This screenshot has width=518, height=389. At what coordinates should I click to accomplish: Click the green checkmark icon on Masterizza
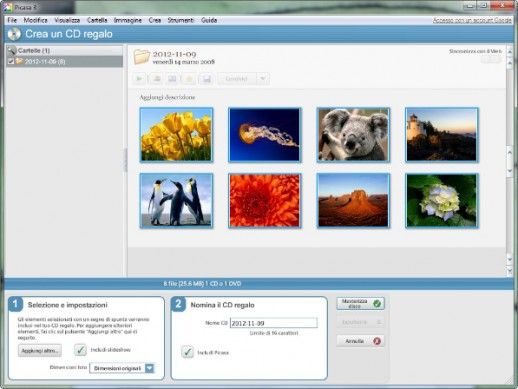point(377,304)
